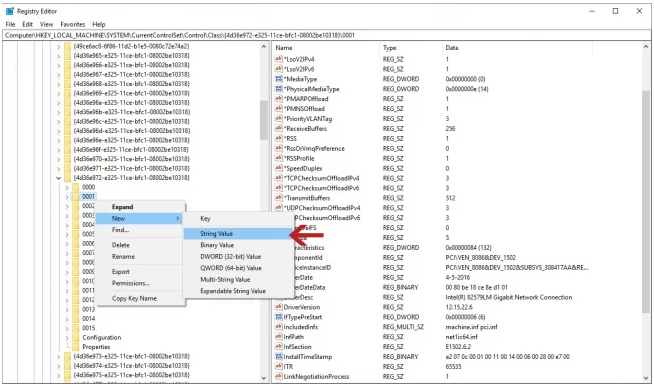Screen dimensions: 654x384
Task: Open the View menu
Action: tap(46, 24)
